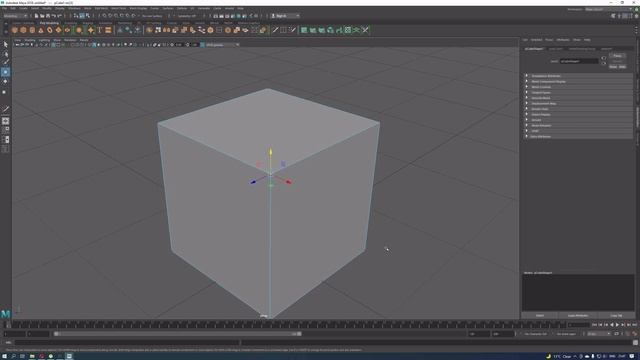
Task: Activate the Select tool in the toolbox
Action: click(5, 44)
